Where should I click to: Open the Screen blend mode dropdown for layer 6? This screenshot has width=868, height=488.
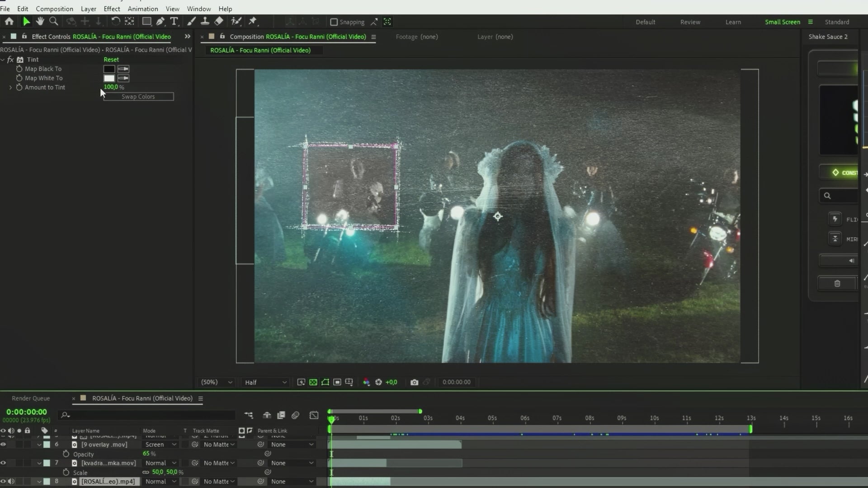(x=160, y=445)
